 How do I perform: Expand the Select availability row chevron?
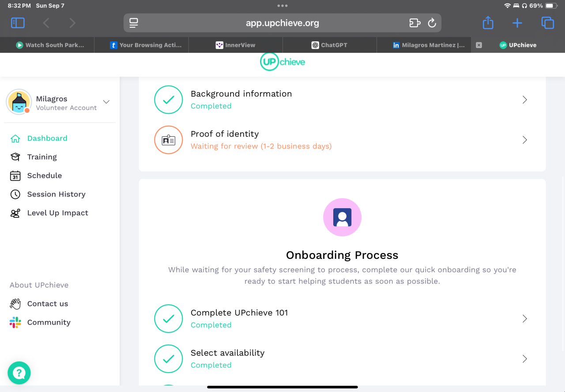click(x=525, y=359)
